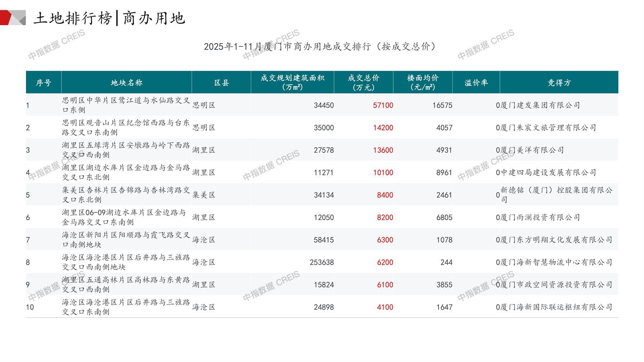644x362 pixels.
Task: Click the floor price value 16575
Action: (x=442, y=105)
